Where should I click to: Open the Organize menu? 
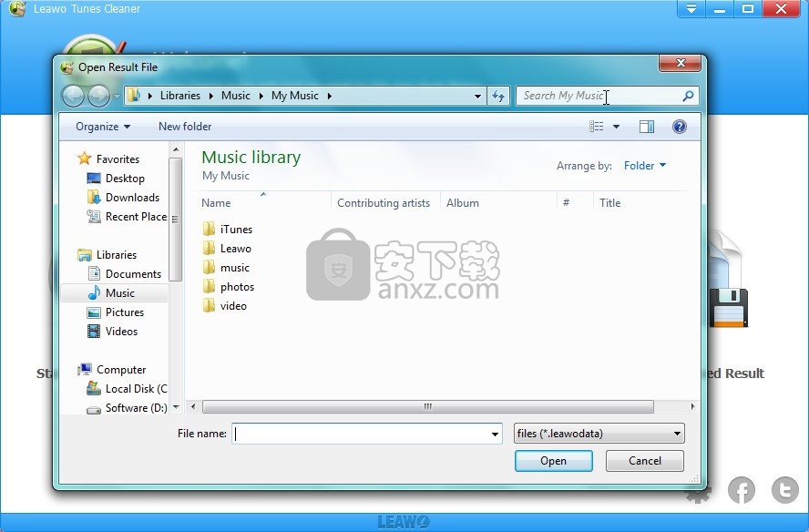click(102, 127)
